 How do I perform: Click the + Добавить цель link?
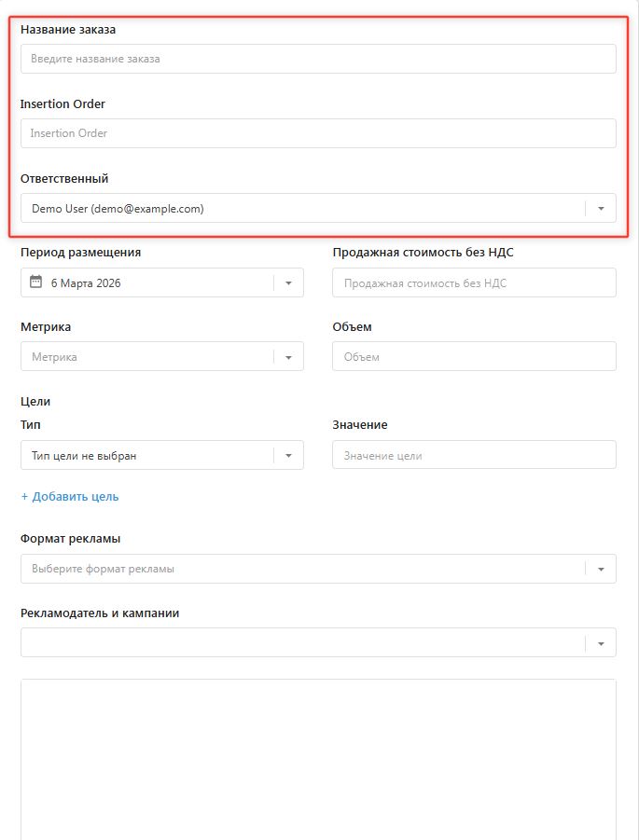pyautogui.click(x=70, y=497)
